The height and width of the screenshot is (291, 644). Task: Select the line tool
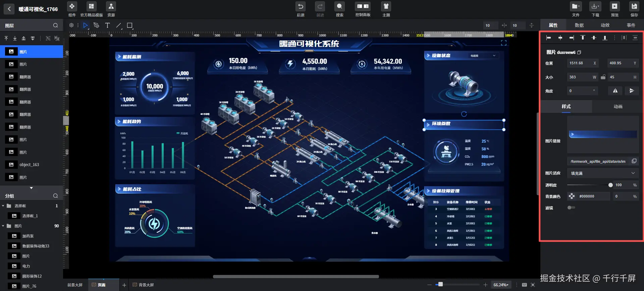click(119, 25)
